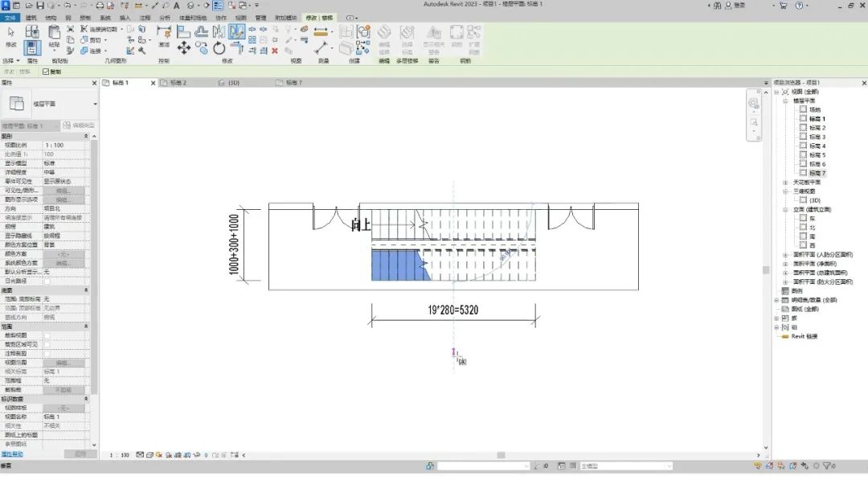Close the Properties palette
Viewport: 868px width, 489px height.
click(94, 83)
